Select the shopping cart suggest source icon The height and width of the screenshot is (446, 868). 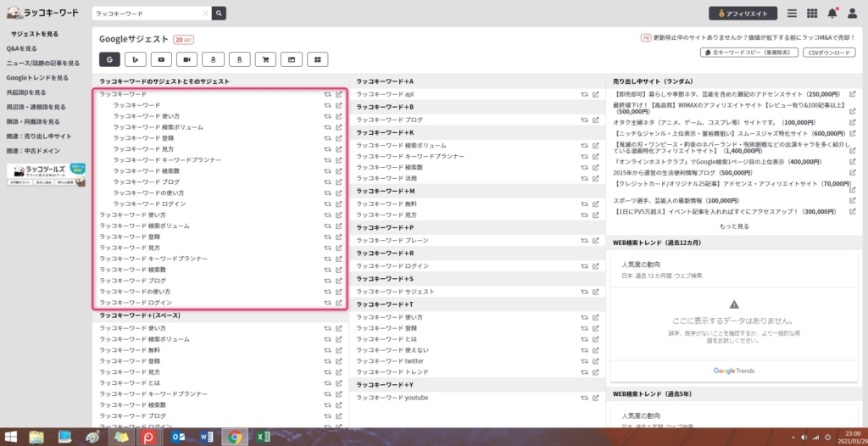(265, 59)
